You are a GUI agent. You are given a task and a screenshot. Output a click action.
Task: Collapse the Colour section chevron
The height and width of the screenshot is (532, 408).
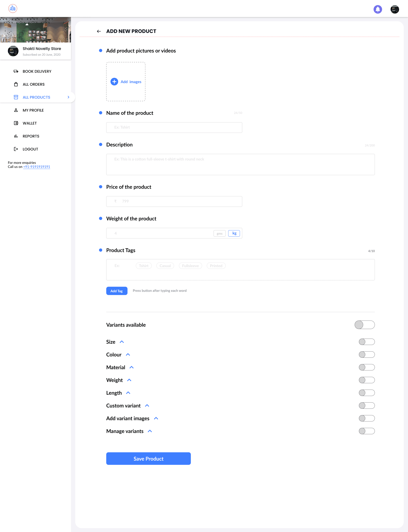pyautogui.click(x=128, y=355)
